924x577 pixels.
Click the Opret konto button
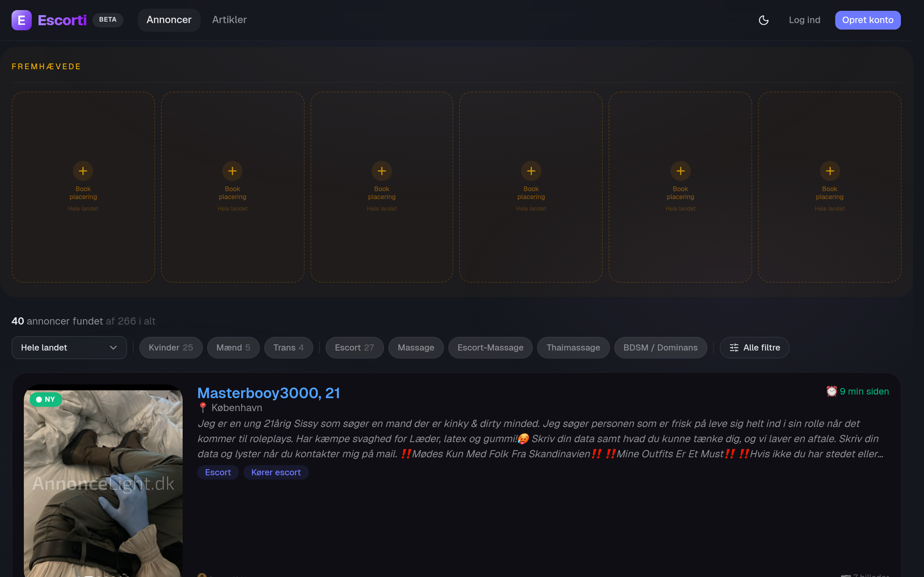click(x=867, y=20)
